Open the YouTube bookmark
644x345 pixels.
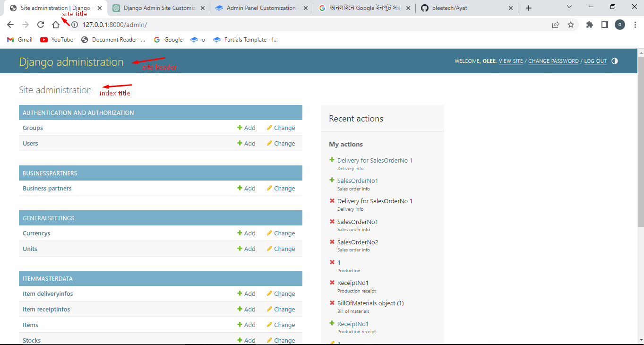click(57, 40)
